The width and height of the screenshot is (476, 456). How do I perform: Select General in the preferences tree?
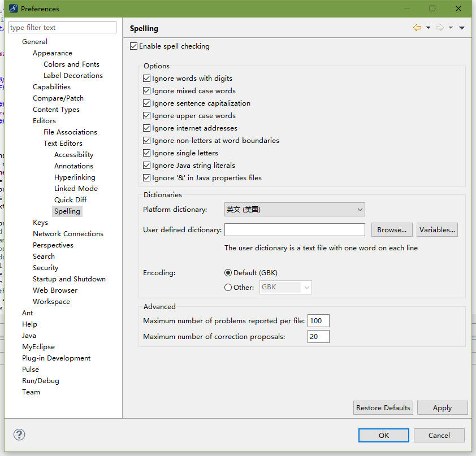click(34, 42)
